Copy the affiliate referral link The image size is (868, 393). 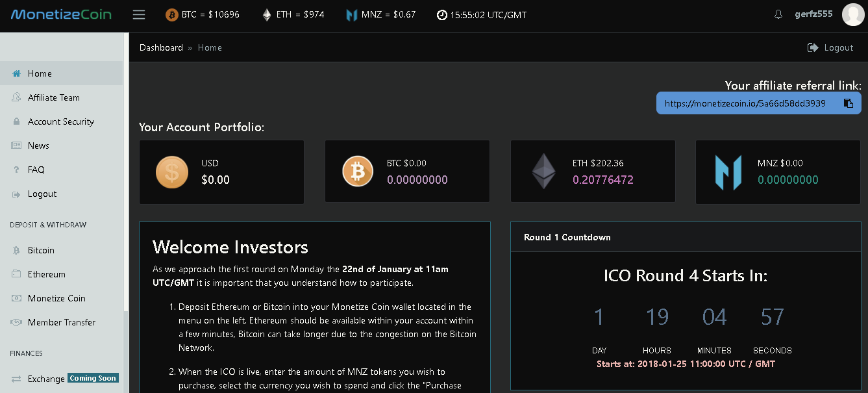click(x=848, y=103)
